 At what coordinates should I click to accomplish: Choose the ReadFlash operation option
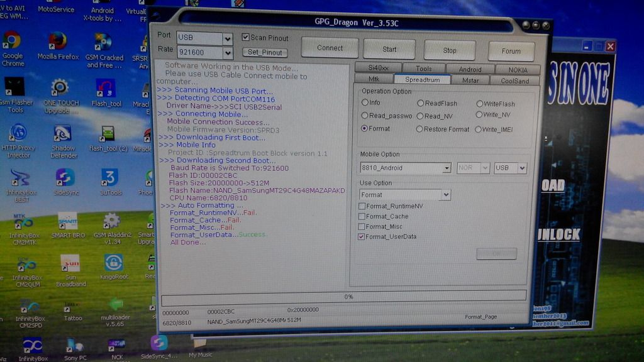[420, 104]
